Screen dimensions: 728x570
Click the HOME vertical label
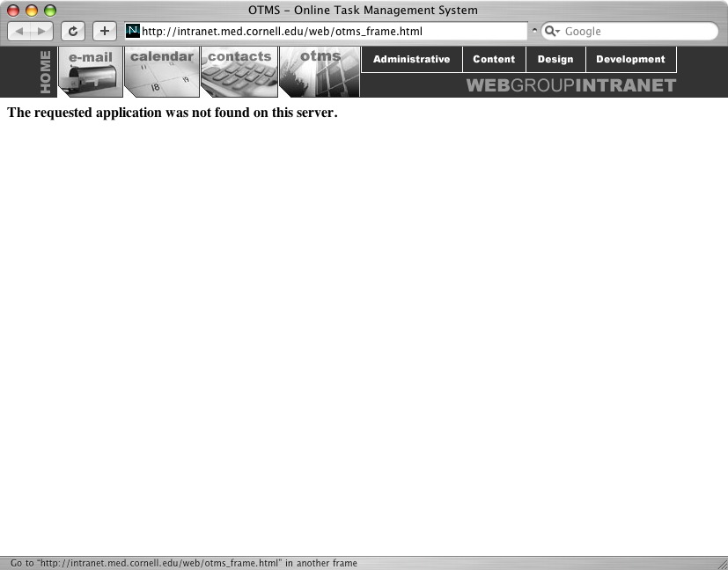pos(45,72)
